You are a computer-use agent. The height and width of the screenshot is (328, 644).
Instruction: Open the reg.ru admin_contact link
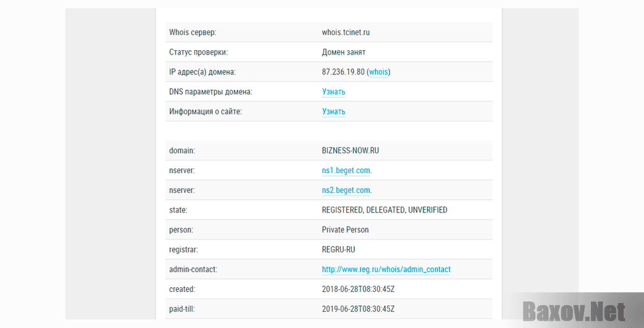tap(386, 269)
